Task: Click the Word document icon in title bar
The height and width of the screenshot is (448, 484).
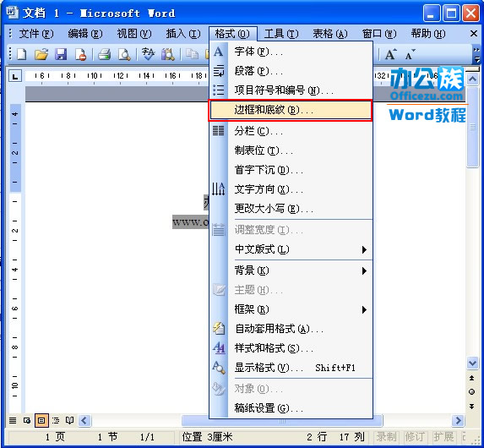Action: pos(12,13)
